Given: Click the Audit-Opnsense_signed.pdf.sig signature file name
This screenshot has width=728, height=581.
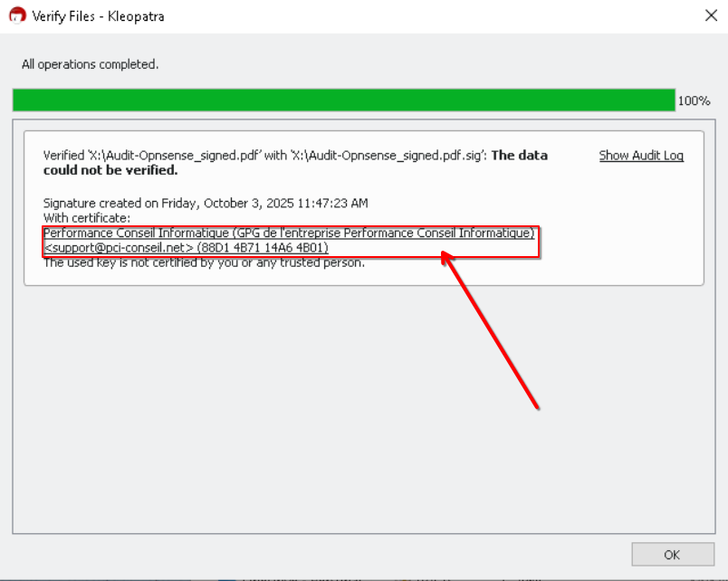Looking at the screenshot, I should click(x=386, y=156).
